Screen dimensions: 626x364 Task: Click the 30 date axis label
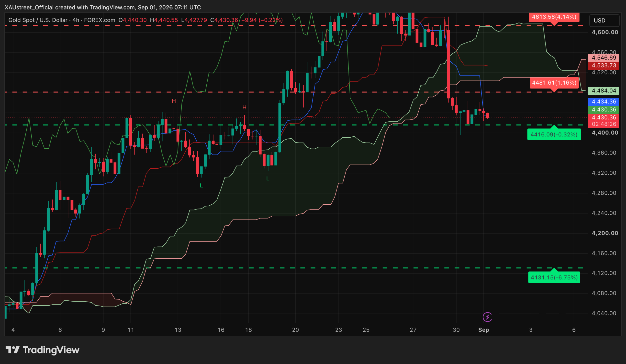pyautogui.click(x=456, y=330)
